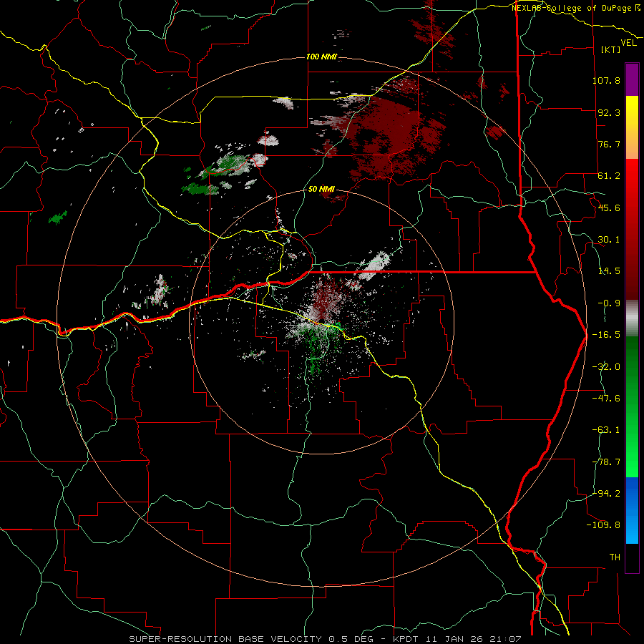
Task: Click the -78.7 scale value
Action: click(606, 462)
